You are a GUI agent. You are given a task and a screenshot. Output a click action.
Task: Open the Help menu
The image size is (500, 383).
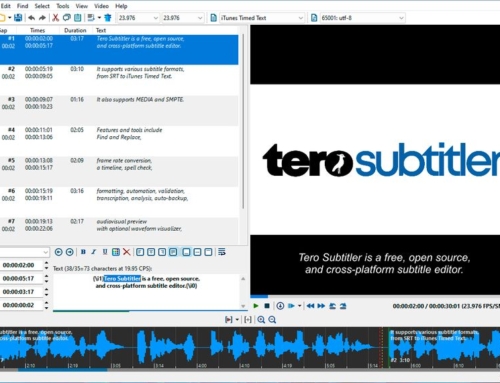click(x=121, y=6)
